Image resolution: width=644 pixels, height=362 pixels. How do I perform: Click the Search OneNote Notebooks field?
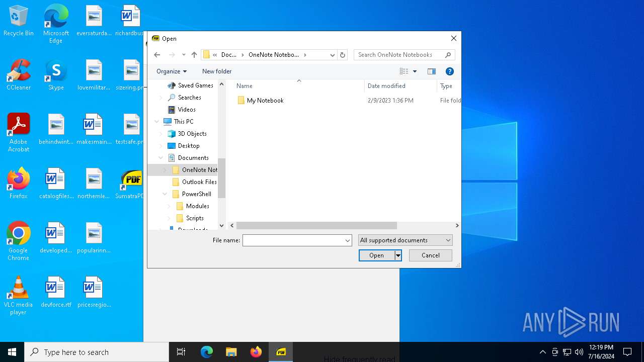pos(404,55)
